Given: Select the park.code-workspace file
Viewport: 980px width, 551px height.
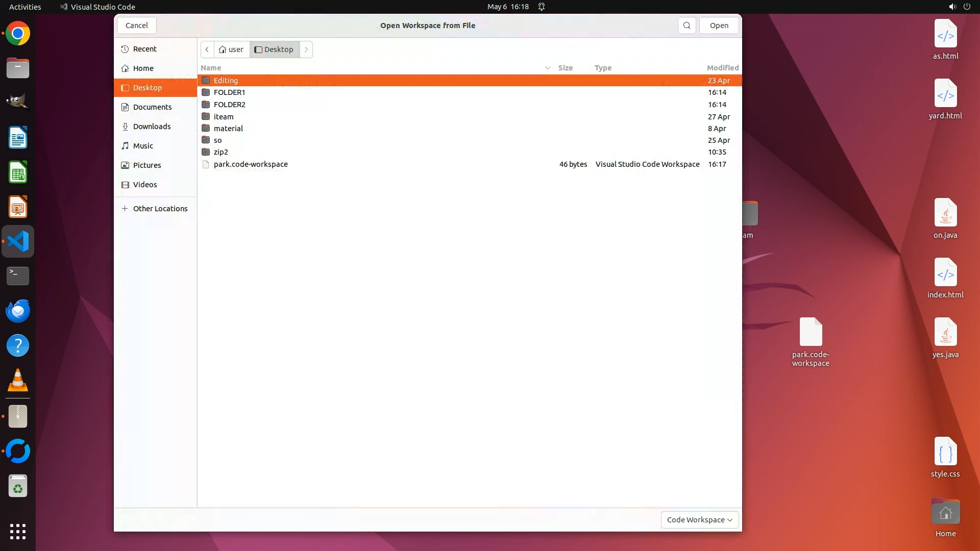Looking at the screenshot, I should coord(251,164).
